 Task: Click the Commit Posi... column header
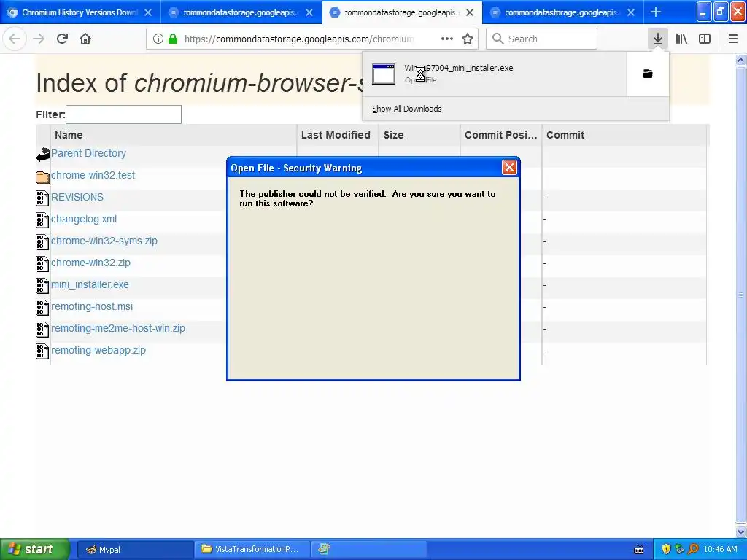click(x=501, y=135)
